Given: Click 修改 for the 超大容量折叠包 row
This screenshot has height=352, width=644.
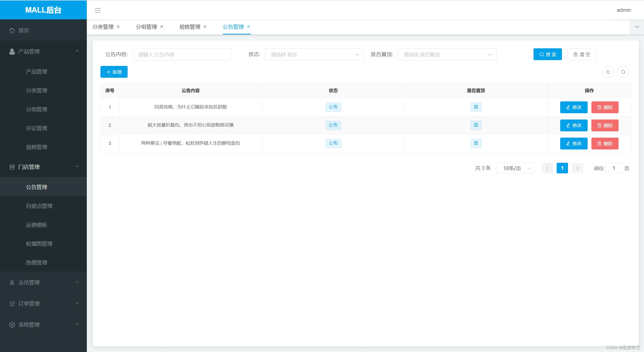Looking at the screenshot, I should pyautogui.click(x=574, y=126).
